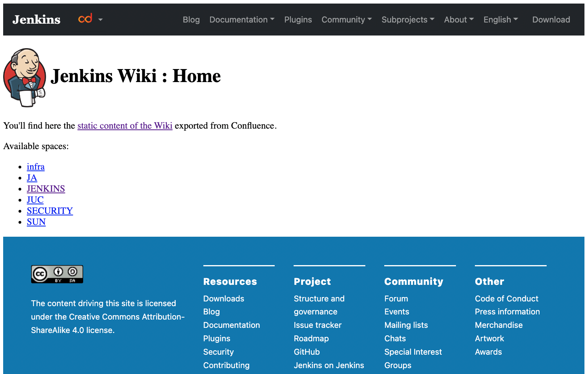
Task: Open the English language selector
Action: point(501,20)
